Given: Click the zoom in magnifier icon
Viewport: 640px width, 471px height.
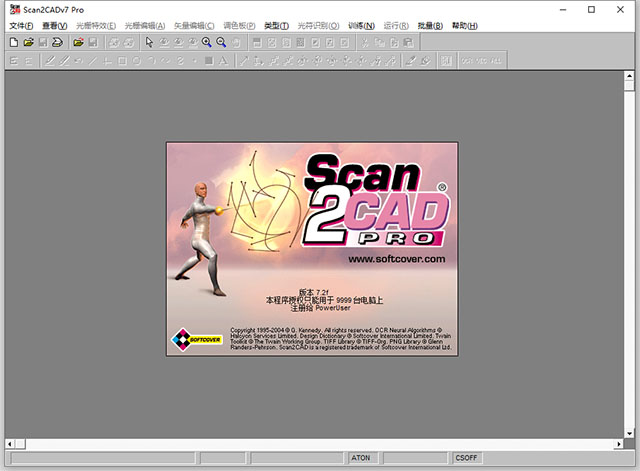Looking at the screenshot, I should 206,43.
